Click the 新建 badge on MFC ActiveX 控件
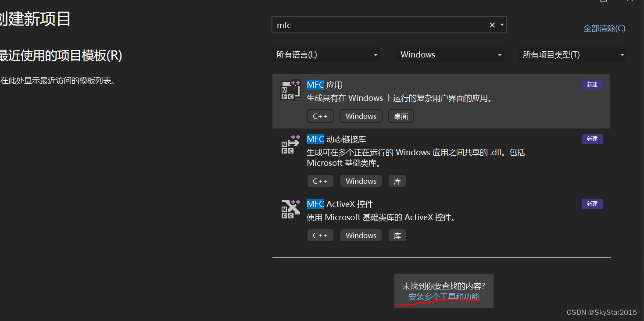Viewport: 644px width, 321px height. tap(592, 204)
